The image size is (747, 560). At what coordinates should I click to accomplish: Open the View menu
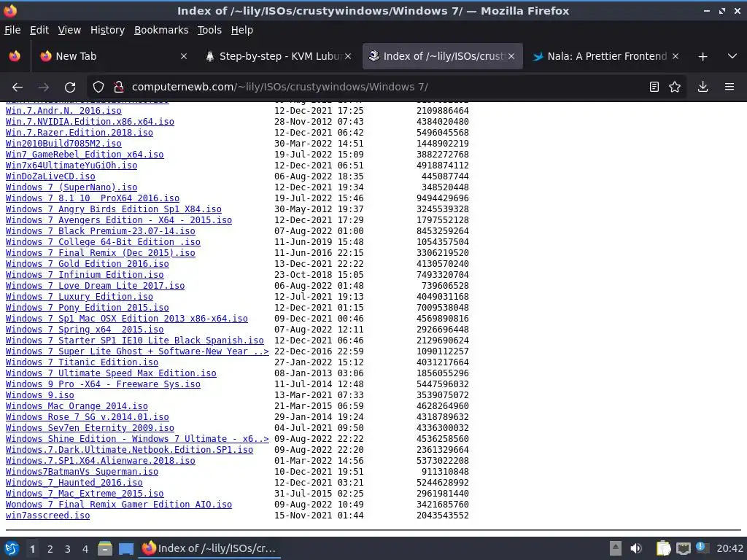(69, 30)
